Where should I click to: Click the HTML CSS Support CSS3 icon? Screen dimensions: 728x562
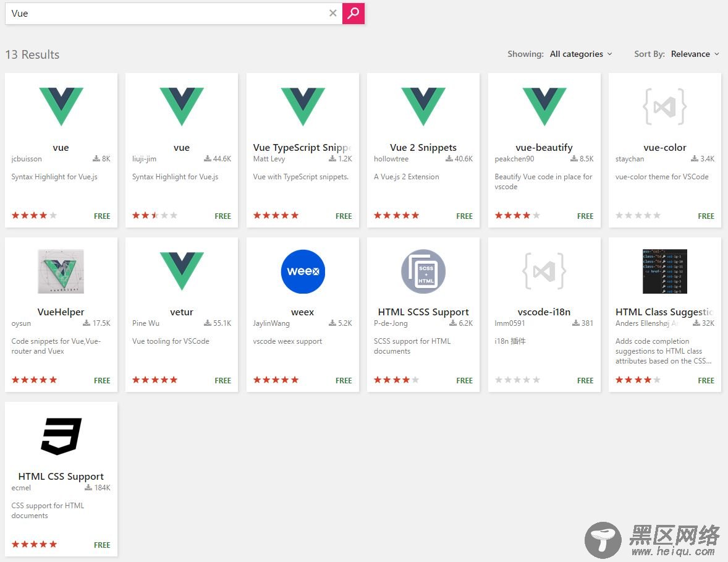[61, 436]
